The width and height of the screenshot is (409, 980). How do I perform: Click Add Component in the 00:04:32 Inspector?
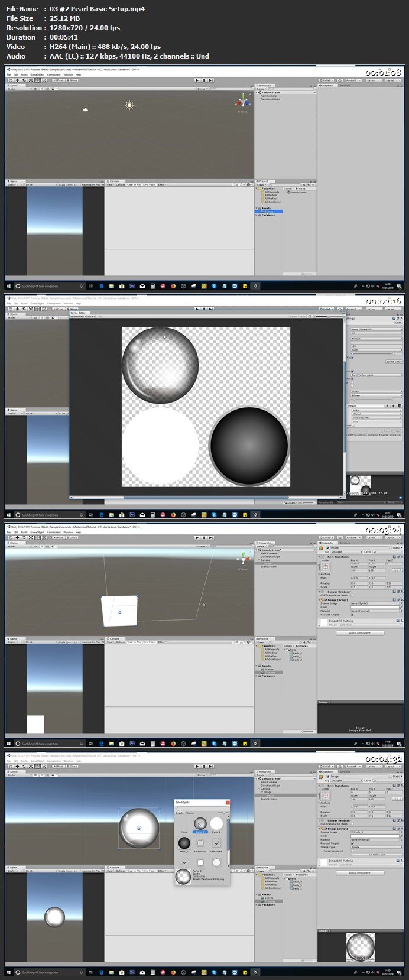pos(360,872)
